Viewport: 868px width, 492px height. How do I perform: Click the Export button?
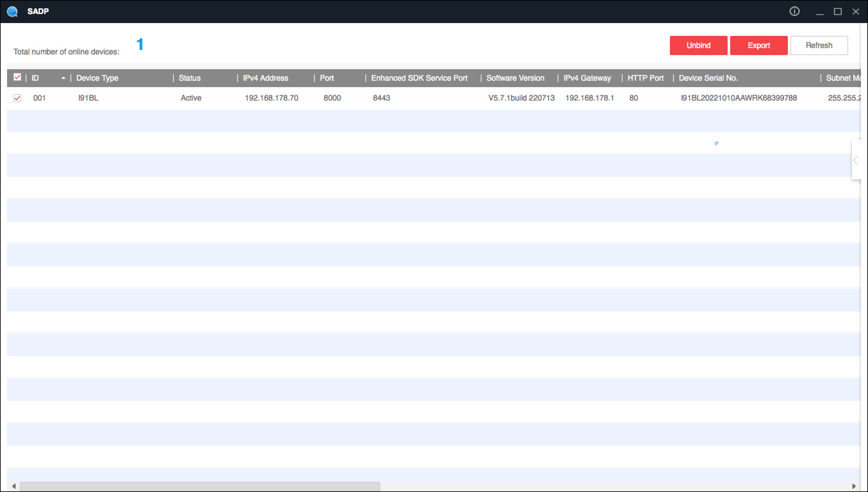tap(758, 45)
